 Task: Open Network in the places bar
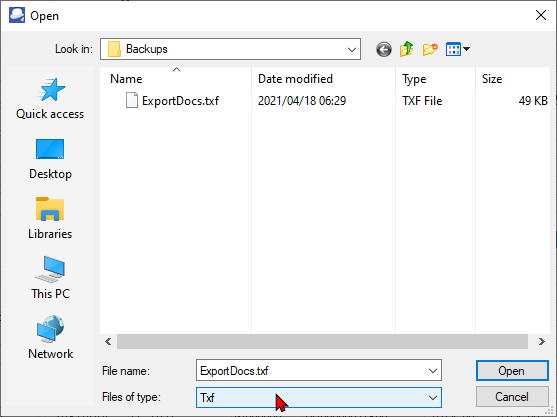pos(50,338)
